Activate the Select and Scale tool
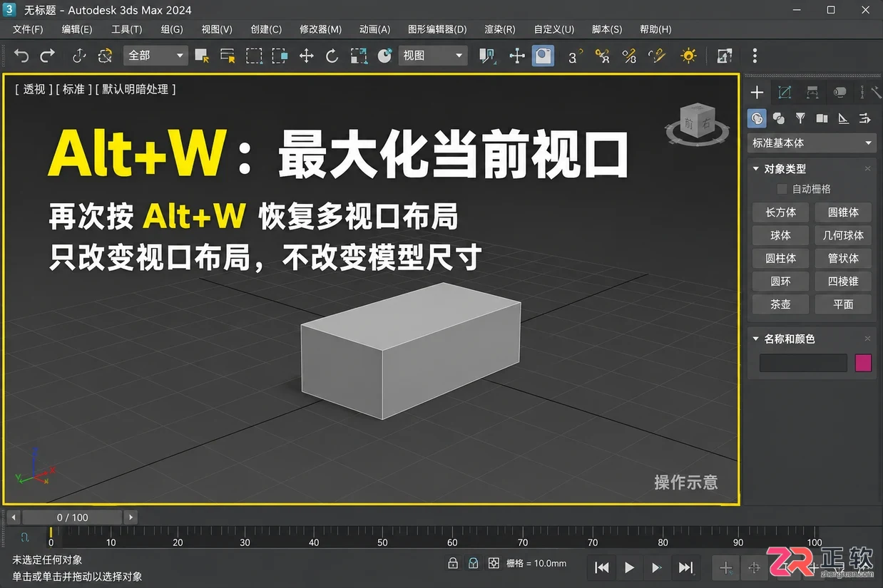Screen dimensions: 883x588 click(x=359, y=56)
